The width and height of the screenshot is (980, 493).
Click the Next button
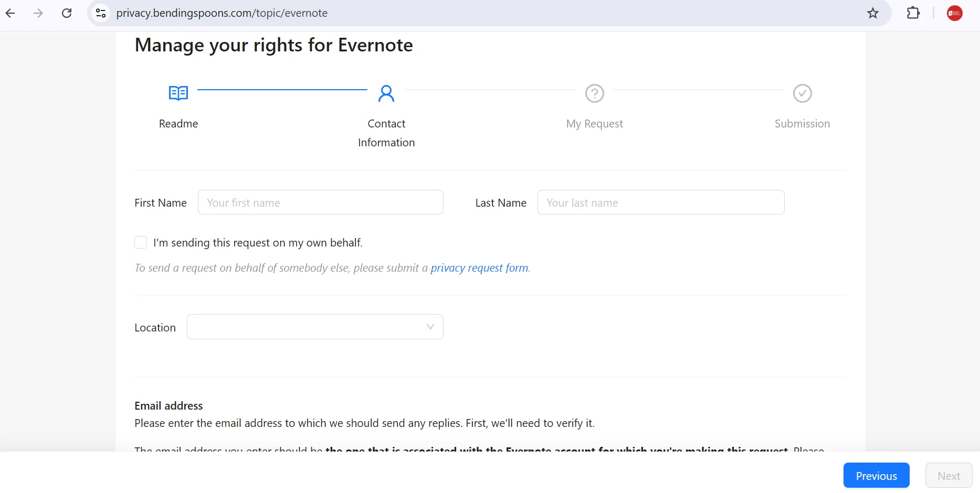coord(949,475)
